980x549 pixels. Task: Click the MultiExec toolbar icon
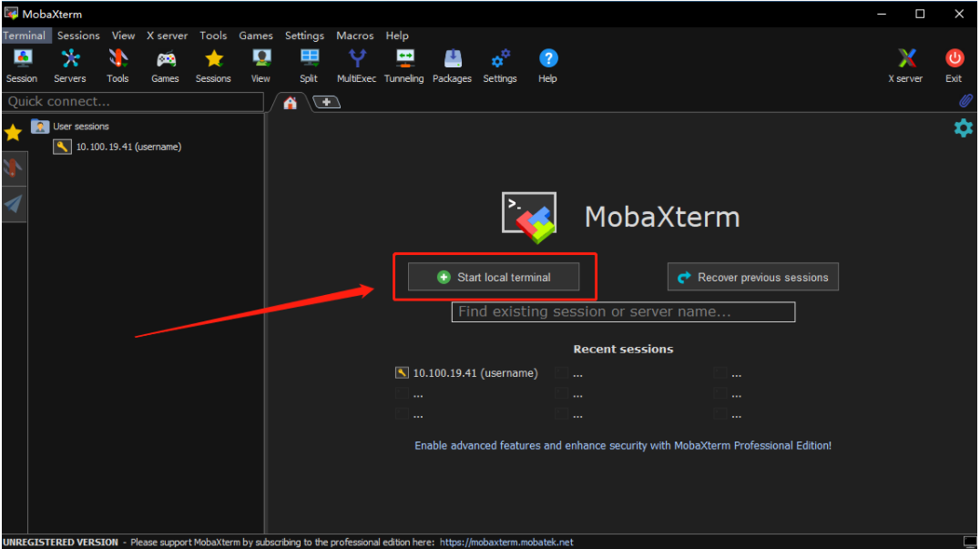point(356,66)
